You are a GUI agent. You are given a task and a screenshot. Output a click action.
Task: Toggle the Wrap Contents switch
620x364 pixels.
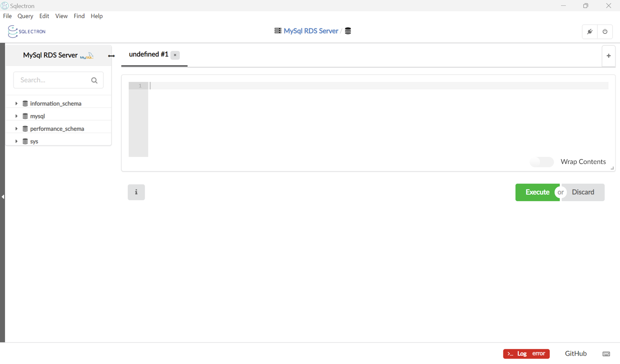coord(541,162)
